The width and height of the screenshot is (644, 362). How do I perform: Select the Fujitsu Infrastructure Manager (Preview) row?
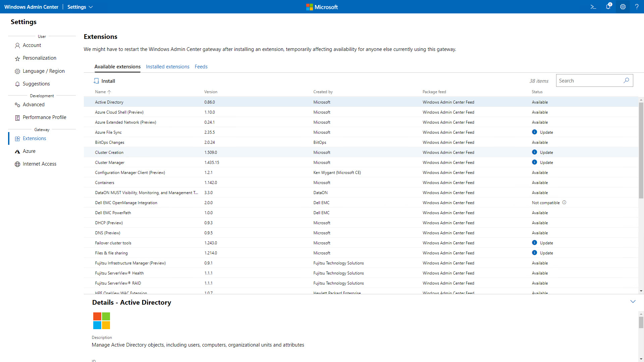pos(361,263)
